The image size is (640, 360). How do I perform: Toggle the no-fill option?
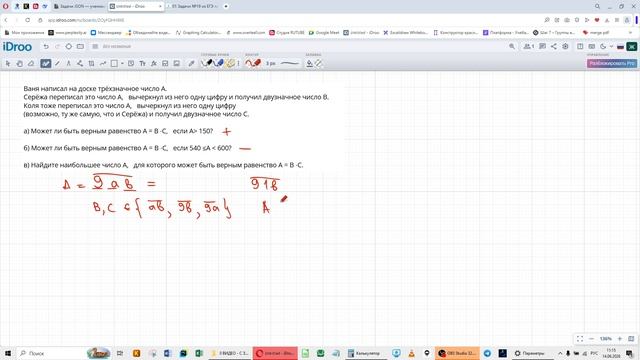tap(318, 63)
